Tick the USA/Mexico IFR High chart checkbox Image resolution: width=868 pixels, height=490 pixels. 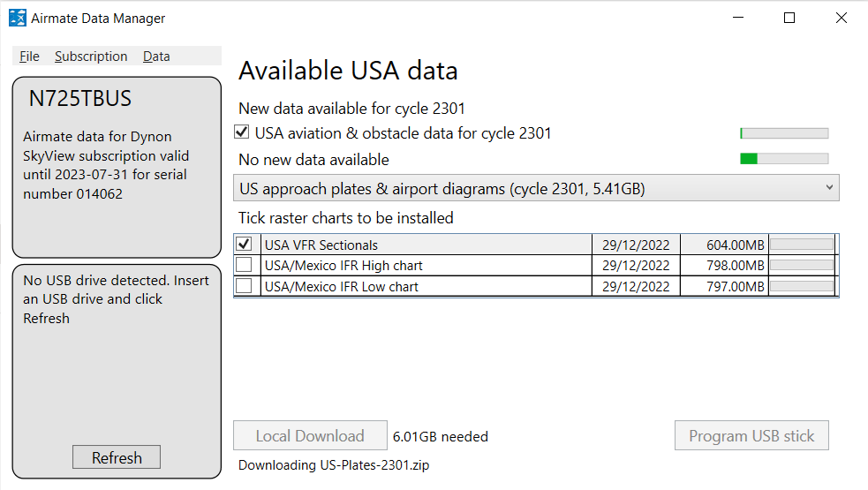245,265
